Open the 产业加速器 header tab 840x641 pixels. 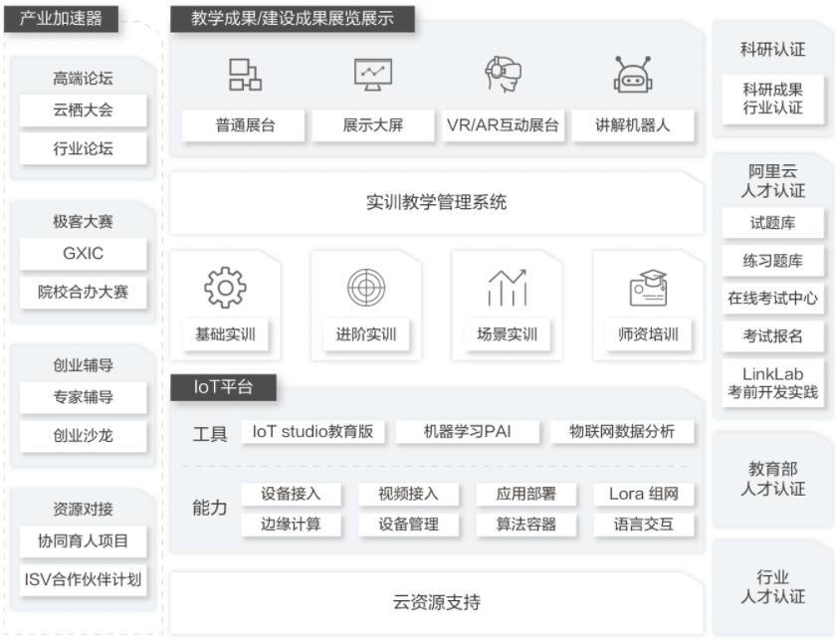(61, 19)
